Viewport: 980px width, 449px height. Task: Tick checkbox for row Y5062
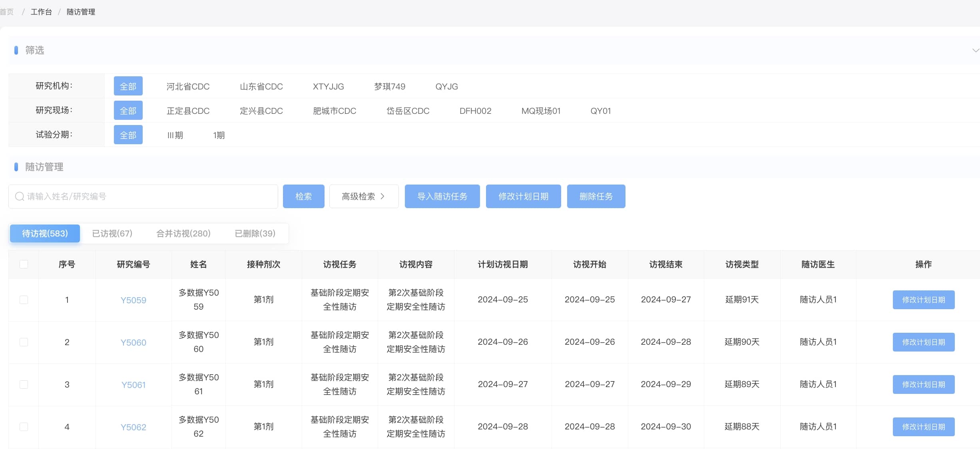pos(24,427)
